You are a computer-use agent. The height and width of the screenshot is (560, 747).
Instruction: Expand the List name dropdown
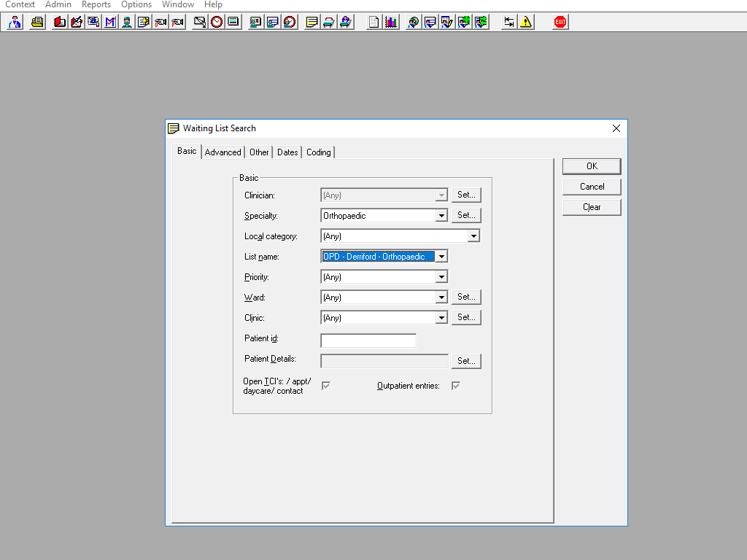[441, 257]
